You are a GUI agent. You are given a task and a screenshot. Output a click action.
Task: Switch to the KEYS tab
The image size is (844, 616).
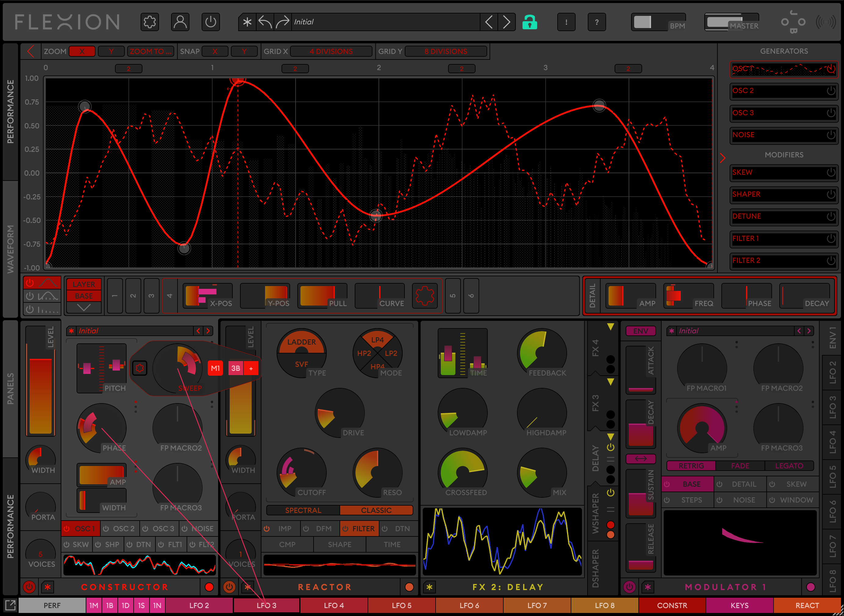point(739,605)
